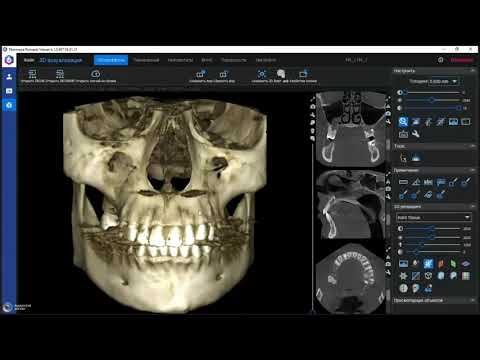This screenshot has width=480, height=360.
Task: Open the 3D rendering preset dropdown
Action: (x=434, y=217)
